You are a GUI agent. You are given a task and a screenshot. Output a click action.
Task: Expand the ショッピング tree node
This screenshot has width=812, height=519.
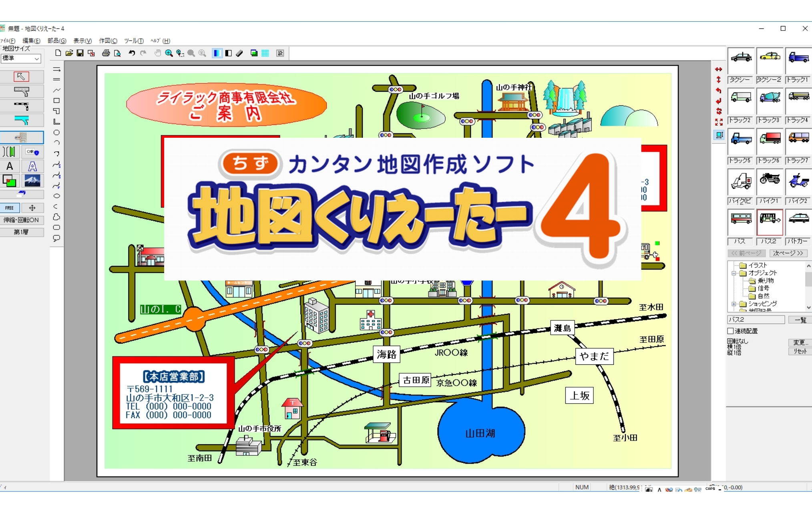pyautogui.click(x=734, y=304)
